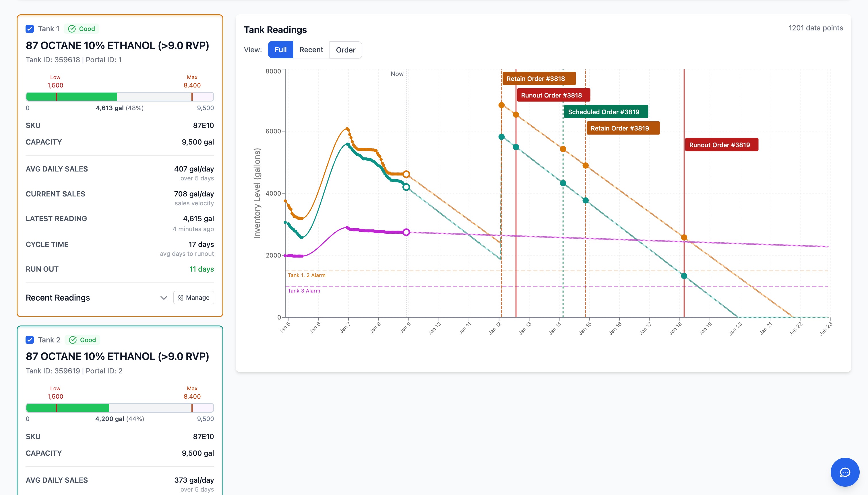Click the Tank 1 current reading open circle
Image resolution: width=868 pixels, height=495 pixels.
click(x=406, y=174)
